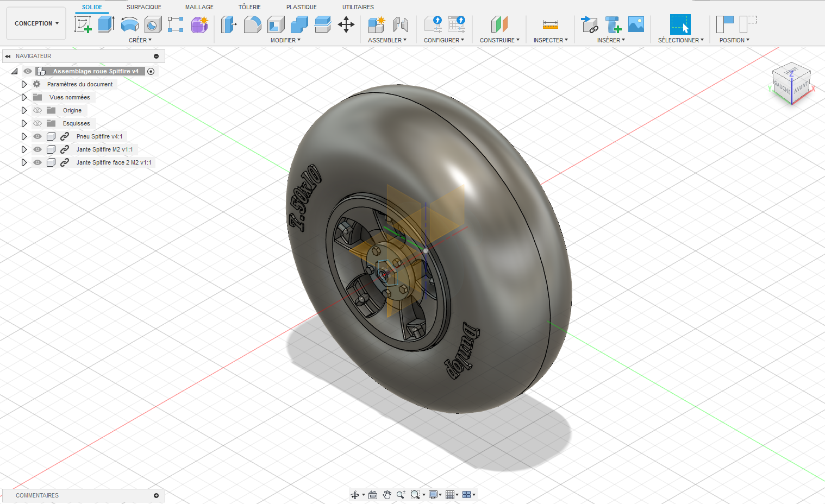Show the hidden Origine folder
The height and width of the screenshot is (504, 825).
tap(37, 110)
